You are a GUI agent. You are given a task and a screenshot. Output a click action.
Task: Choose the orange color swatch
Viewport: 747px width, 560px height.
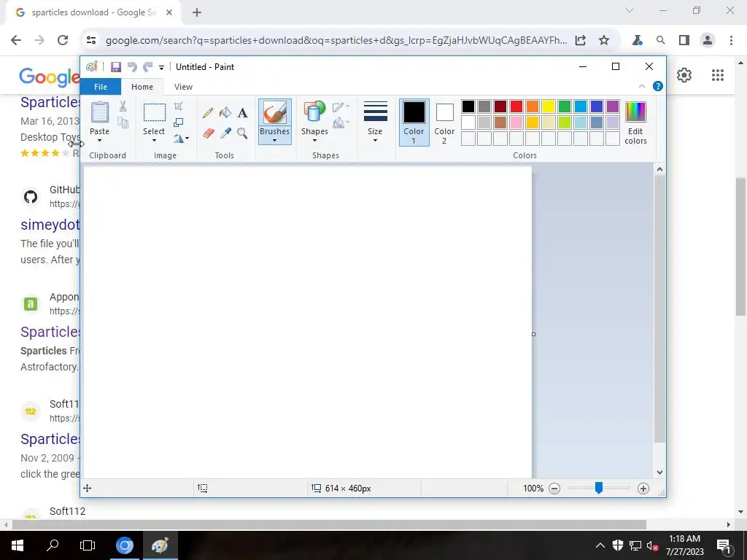point(533,106)
